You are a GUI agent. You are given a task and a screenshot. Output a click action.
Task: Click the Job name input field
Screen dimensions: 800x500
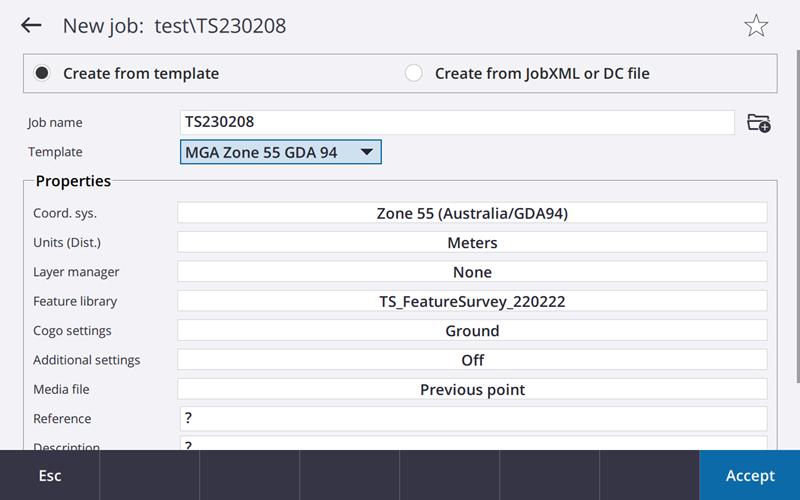[x=457, y=122]
